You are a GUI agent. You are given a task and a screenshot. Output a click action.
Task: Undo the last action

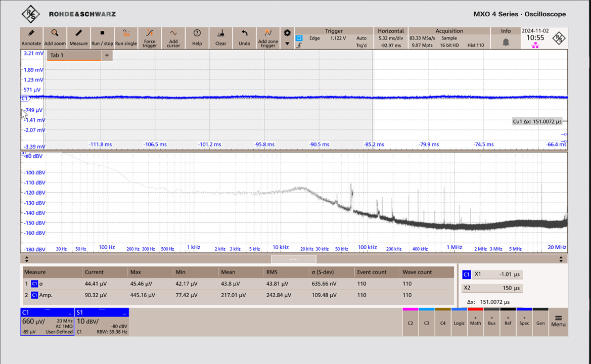[244, 38]
